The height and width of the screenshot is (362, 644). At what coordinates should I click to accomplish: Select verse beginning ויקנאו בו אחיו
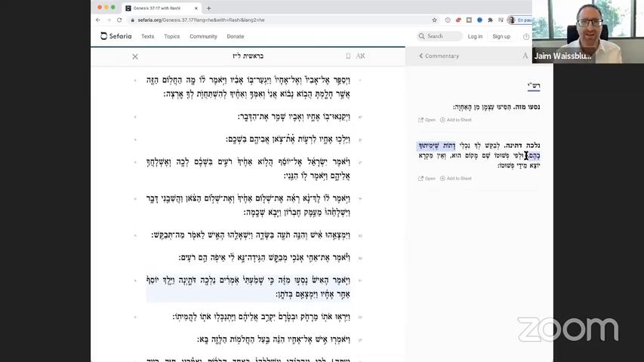(x=294, y=117)
